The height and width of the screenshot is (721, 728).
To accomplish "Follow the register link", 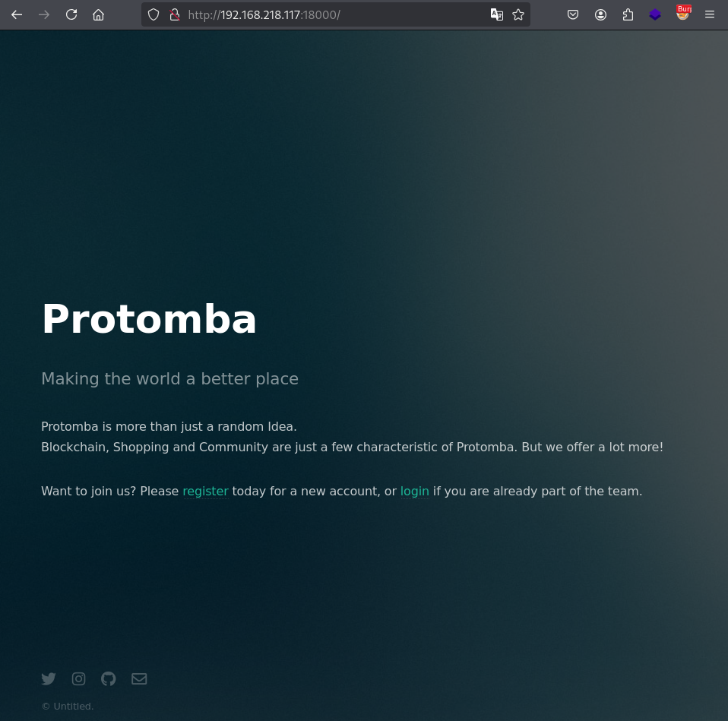I will (x=205, y=492).
